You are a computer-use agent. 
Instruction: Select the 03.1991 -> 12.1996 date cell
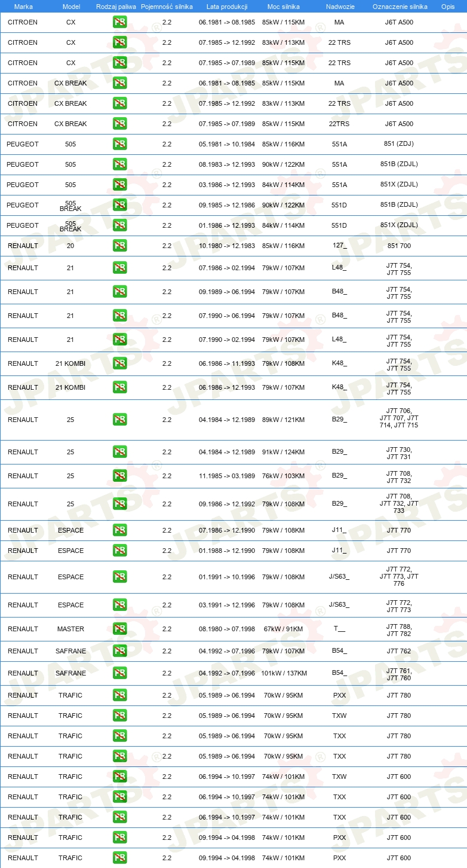[x=227, y=605]
